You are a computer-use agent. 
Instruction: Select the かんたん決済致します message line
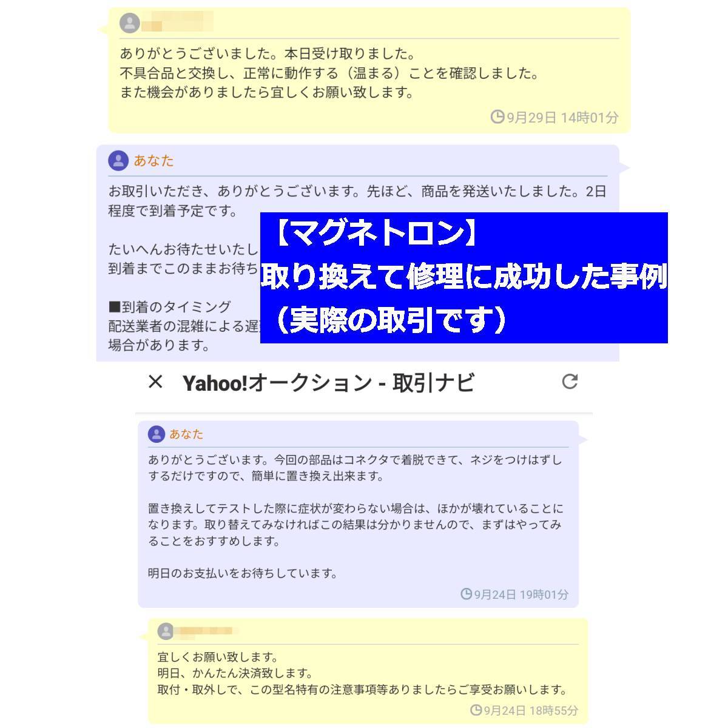(235, 673)
